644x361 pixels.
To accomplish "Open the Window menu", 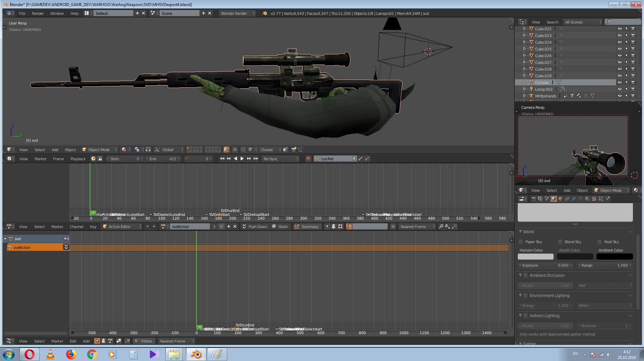I will coord(57,13).
